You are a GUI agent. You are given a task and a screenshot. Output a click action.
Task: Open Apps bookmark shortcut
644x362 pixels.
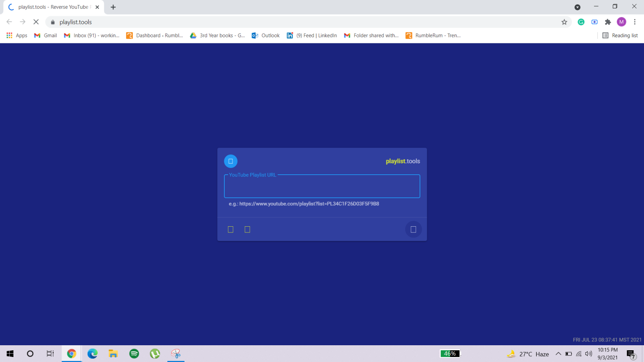tap(17, 36)
